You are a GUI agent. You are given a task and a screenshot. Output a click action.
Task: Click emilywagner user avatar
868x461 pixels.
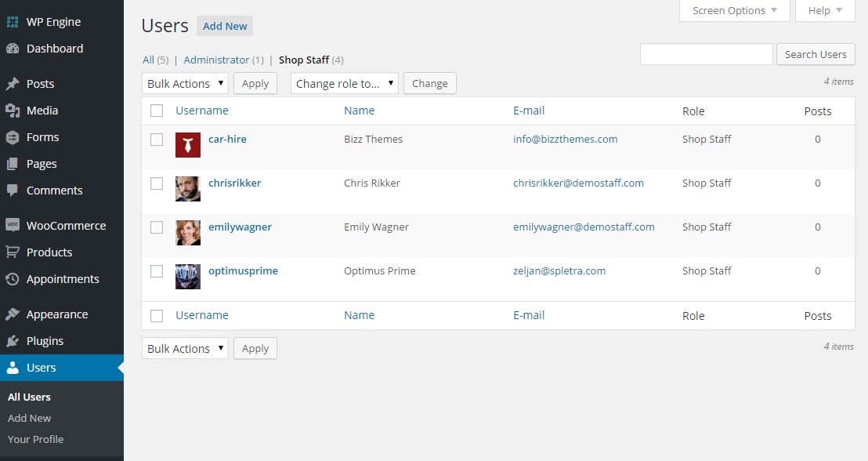pyautogui.click(x=188, y=233)
